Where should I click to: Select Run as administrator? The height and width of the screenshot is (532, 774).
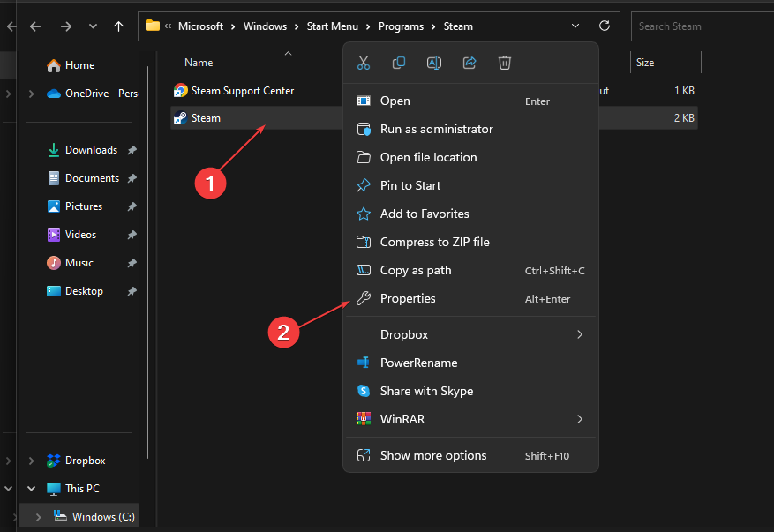coord(470,130)
